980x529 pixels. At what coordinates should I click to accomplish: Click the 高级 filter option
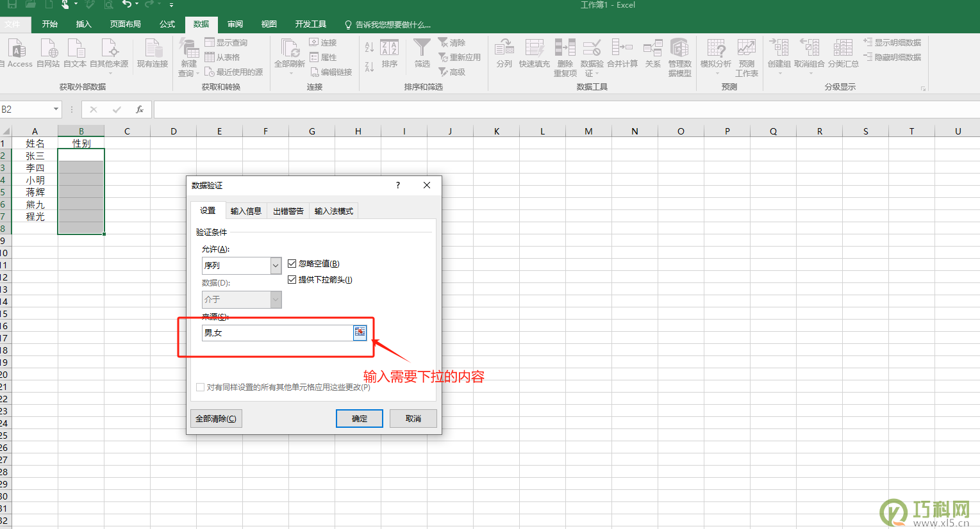452,72
